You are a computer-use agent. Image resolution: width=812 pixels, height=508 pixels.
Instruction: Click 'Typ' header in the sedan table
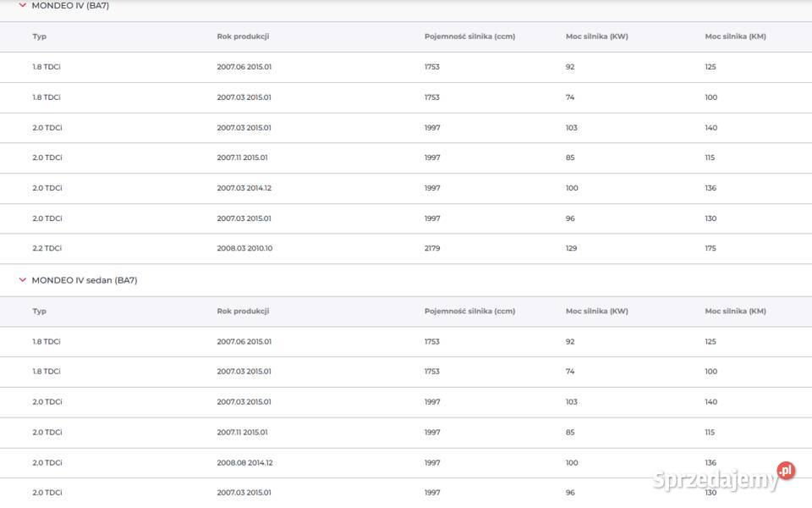pyautogui.click(x=40, y=311)
